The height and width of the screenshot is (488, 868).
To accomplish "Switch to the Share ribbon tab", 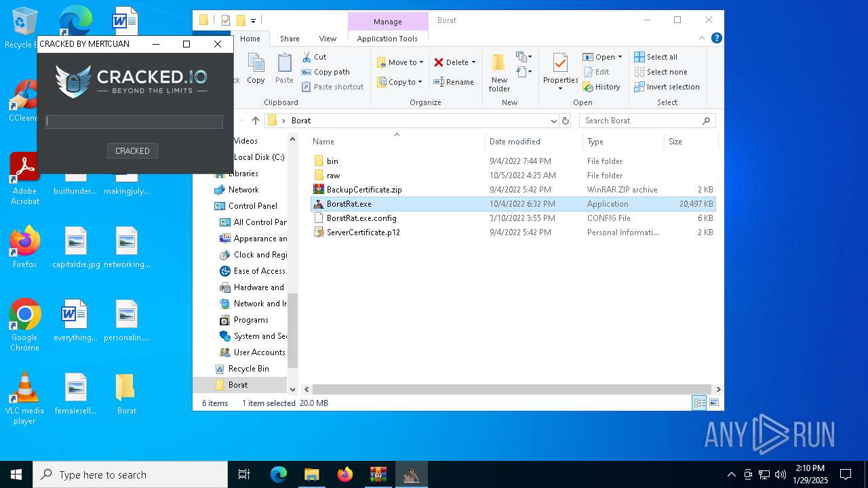I will tap(290, 39).
